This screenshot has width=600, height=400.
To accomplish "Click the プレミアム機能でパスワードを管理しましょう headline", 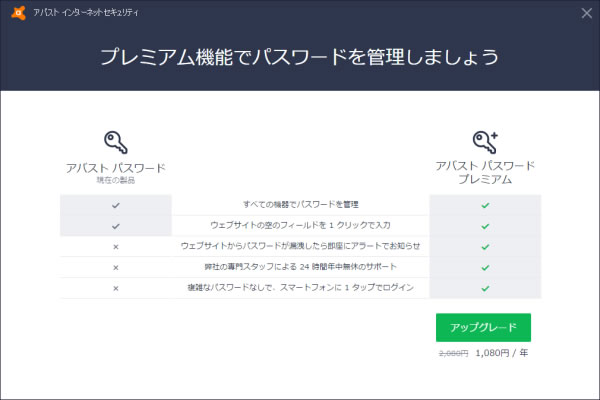I will [300, 57].
